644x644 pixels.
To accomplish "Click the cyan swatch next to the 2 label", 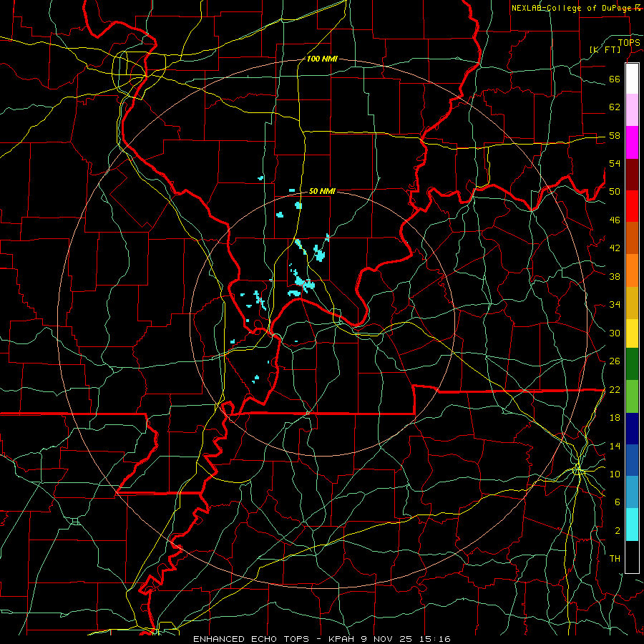I will (632, 525).
